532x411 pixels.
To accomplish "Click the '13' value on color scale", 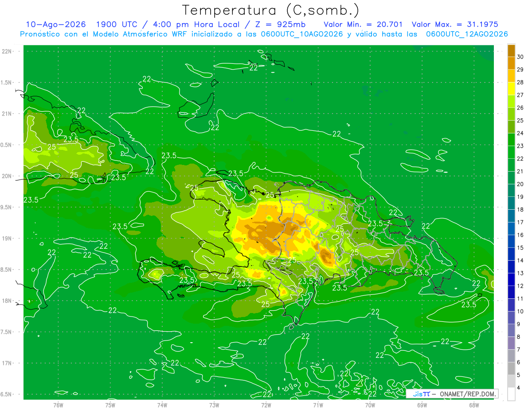I will (x=520, y=273).
